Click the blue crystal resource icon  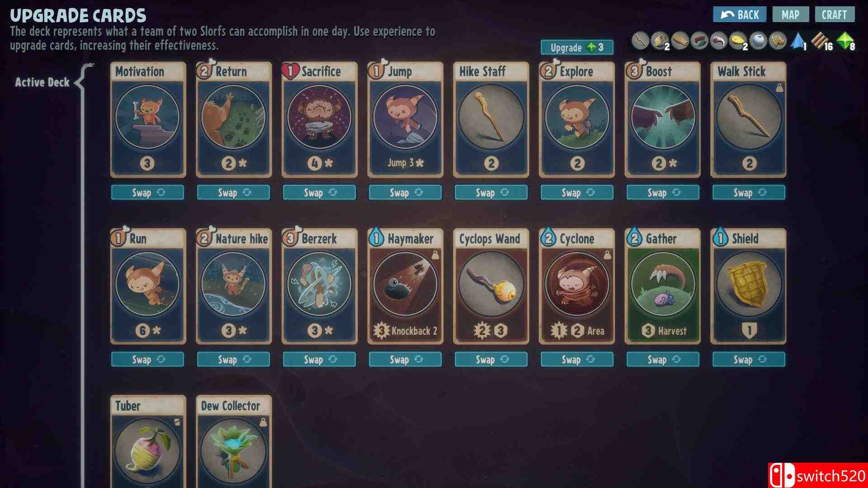coord(798,41)
